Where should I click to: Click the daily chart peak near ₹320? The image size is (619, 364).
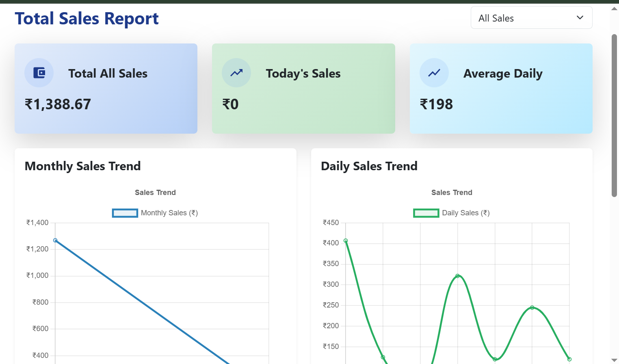pyautogui.click(x=458, y=276)
